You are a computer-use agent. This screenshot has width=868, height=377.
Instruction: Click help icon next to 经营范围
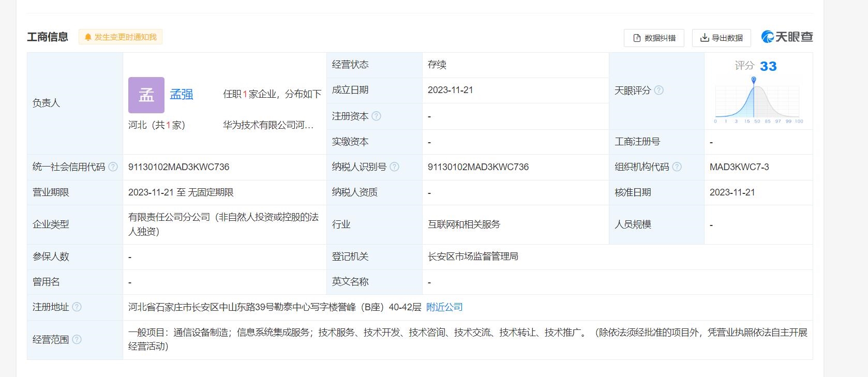(77, 340)
